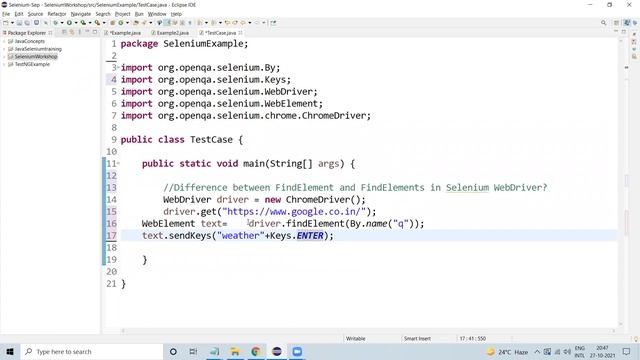Click the New file toolbar icon

point(6,23)
